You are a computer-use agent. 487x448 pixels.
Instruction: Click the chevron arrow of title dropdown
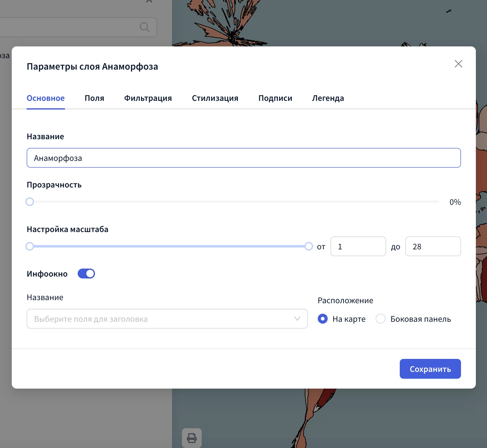click(297, 319)
